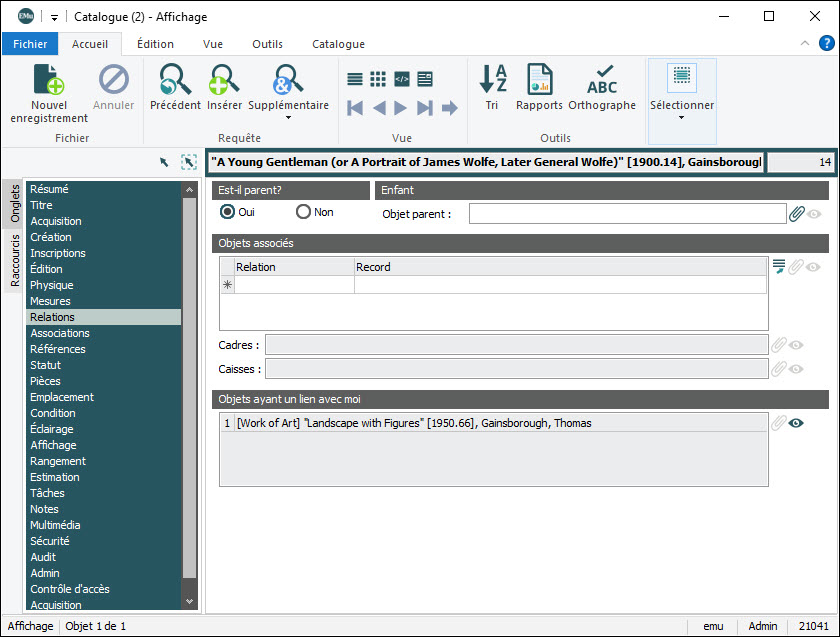Click the Insérer search icon
The height and width of the screenshot is (637, 840).
(224, 80)
